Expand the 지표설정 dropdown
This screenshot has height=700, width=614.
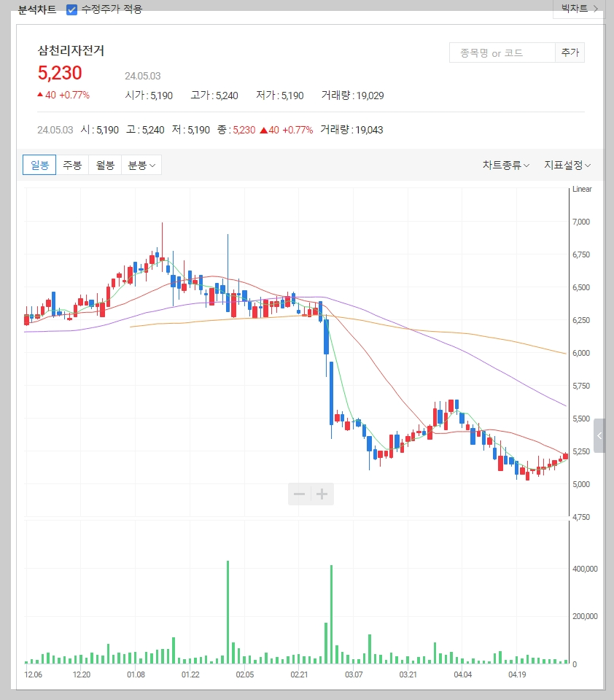pyautogui.click(x=567, y=166)
